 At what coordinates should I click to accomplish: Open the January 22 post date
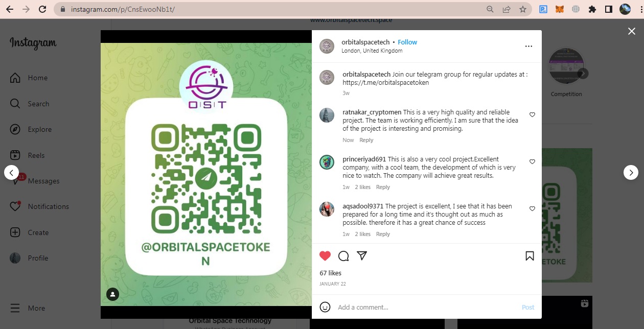[x=333, y=284]
